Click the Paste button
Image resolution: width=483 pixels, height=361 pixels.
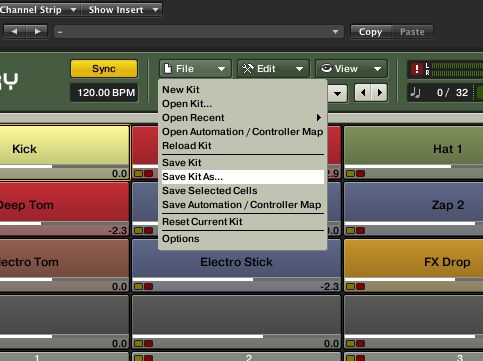click(412, 32)
